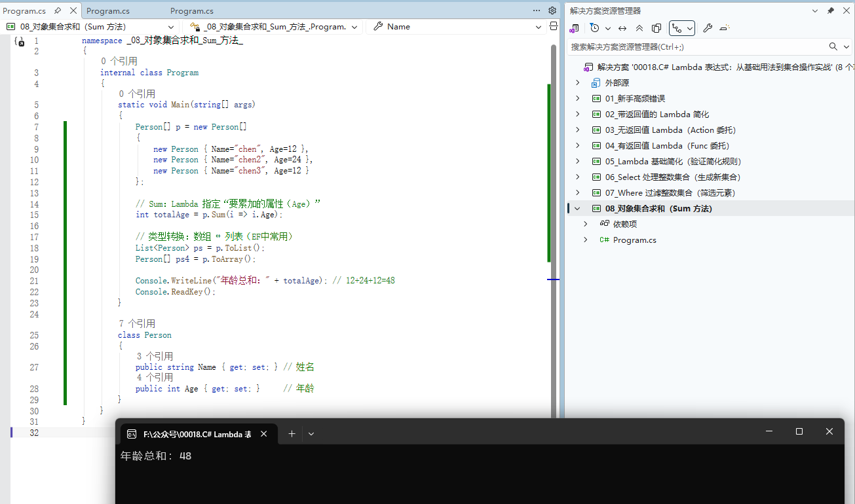Close the terminal tab F:\公众号\00018
This screenshot has height=504, width=855.
pos(264,433)
